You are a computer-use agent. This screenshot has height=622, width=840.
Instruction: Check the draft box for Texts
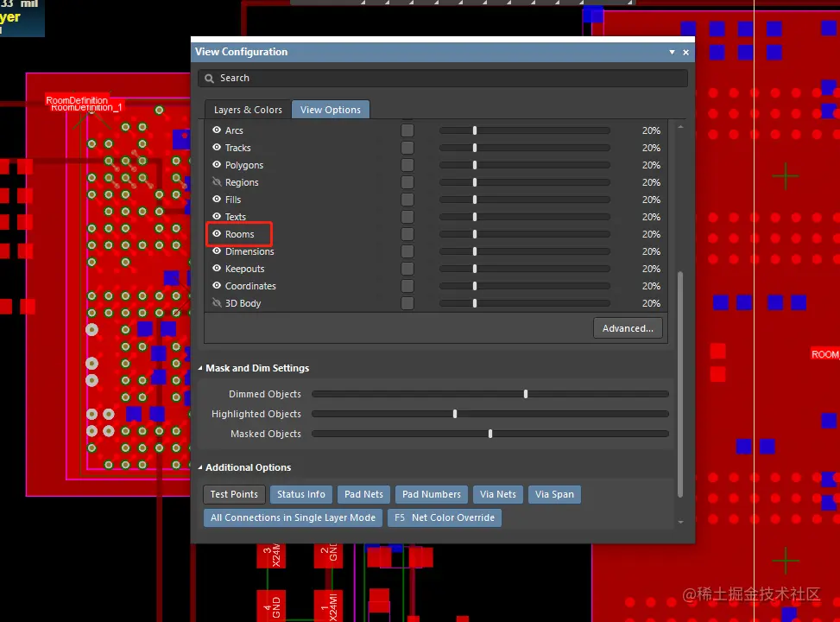[x=407, y=217]
